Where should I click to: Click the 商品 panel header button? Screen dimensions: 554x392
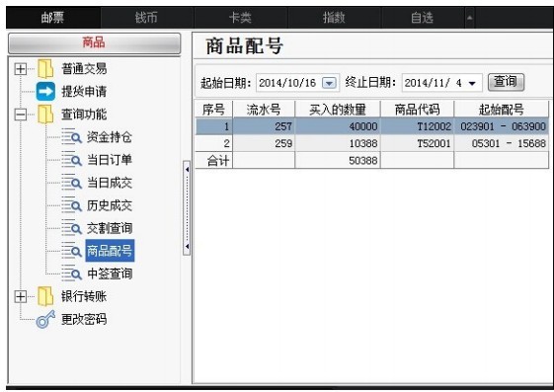pos(95,43)
